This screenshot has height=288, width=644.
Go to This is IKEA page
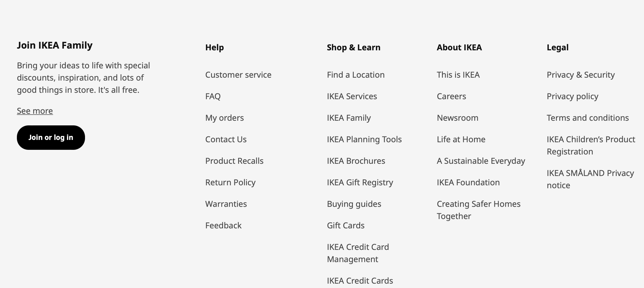[458, 75]
